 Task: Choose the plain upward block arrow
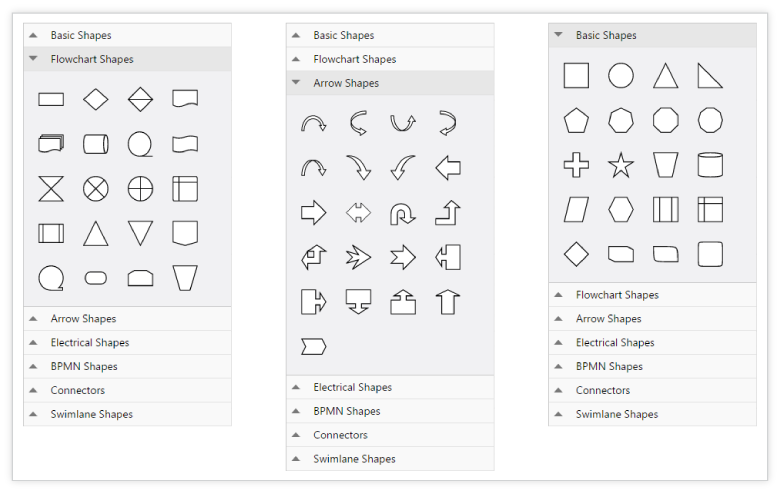pos(448,301)
